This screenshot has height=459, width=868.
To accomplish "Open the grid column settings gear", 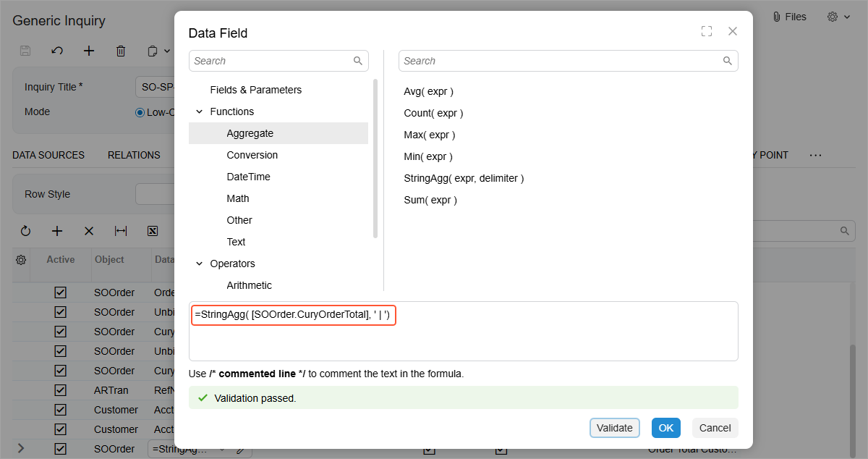I will [21, 260].
